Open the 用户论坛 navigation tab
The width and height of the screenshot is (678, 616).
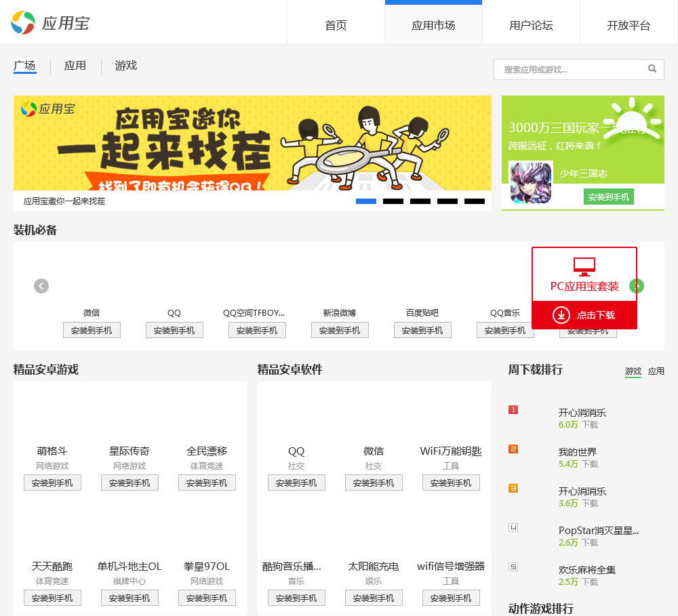click(531, 25)
